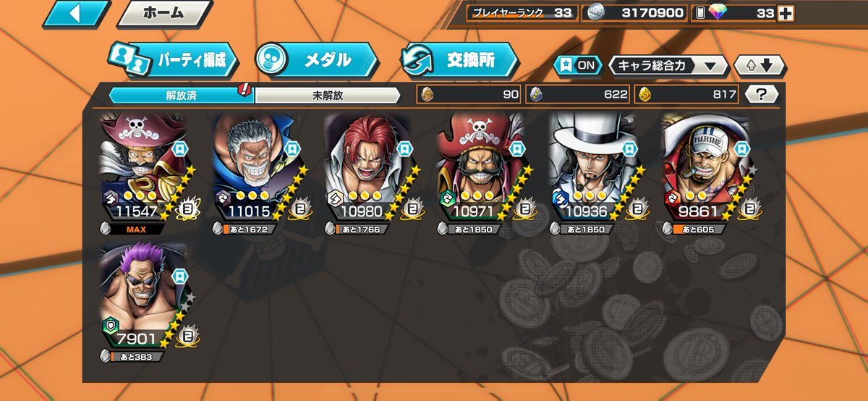Toggle the favorites filter ON switch
Image resolution: width=868 pixels, height=401 pixels.
point(578,65)
